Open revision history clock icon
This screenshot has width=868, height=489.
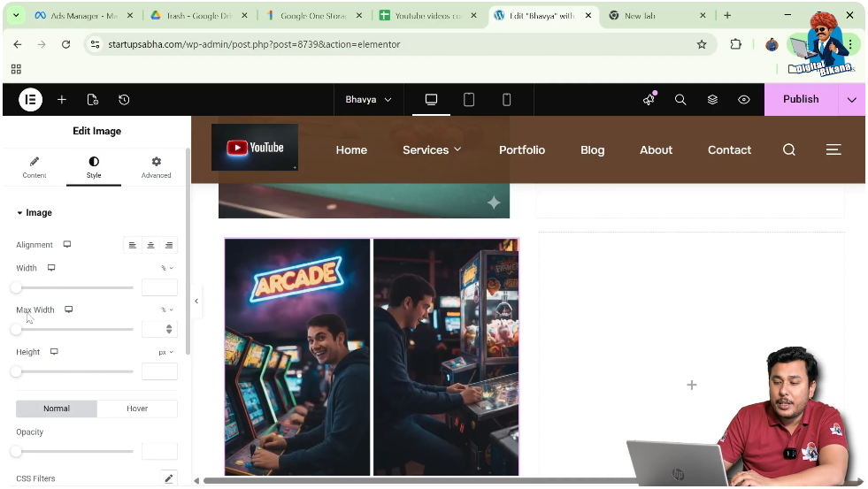pyautogui.click(x=124, y=100)
